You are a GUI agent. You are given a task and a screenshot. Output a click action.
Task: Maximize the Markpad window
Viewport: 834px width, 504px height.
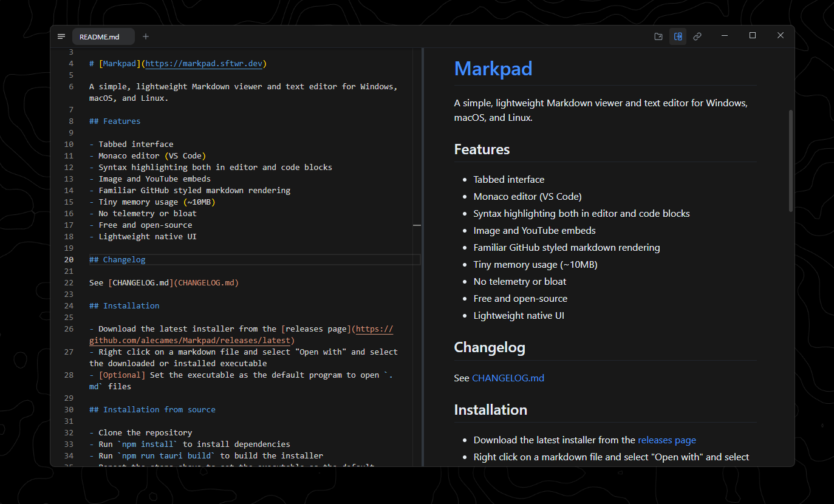coord(753,36)
